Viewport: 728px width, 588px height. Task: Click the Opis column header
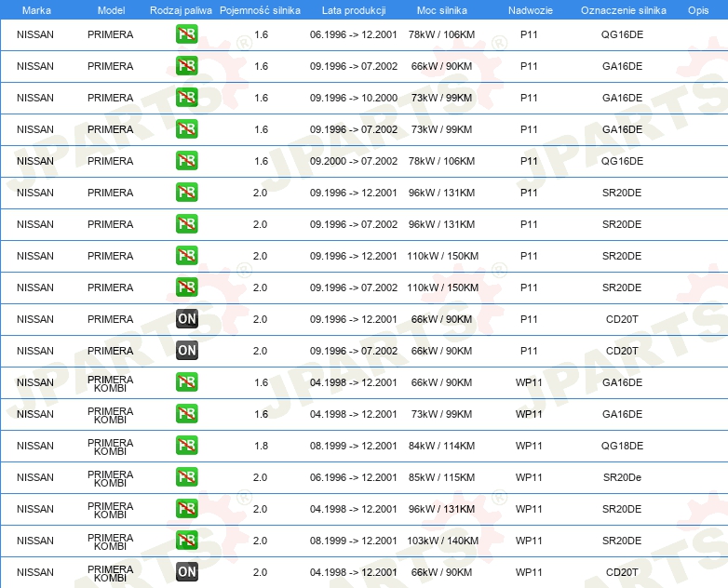pyautogui.click(x=698, y=10)
